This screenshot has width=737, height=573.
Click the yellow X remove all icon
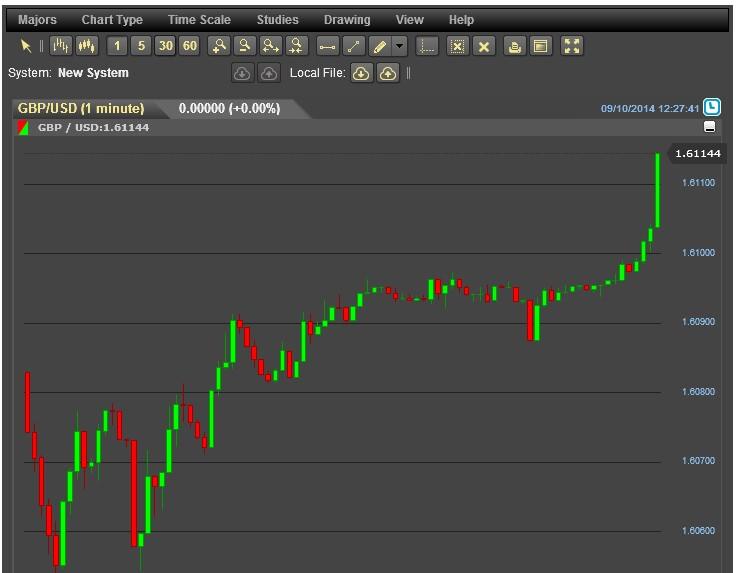(484, 47)
